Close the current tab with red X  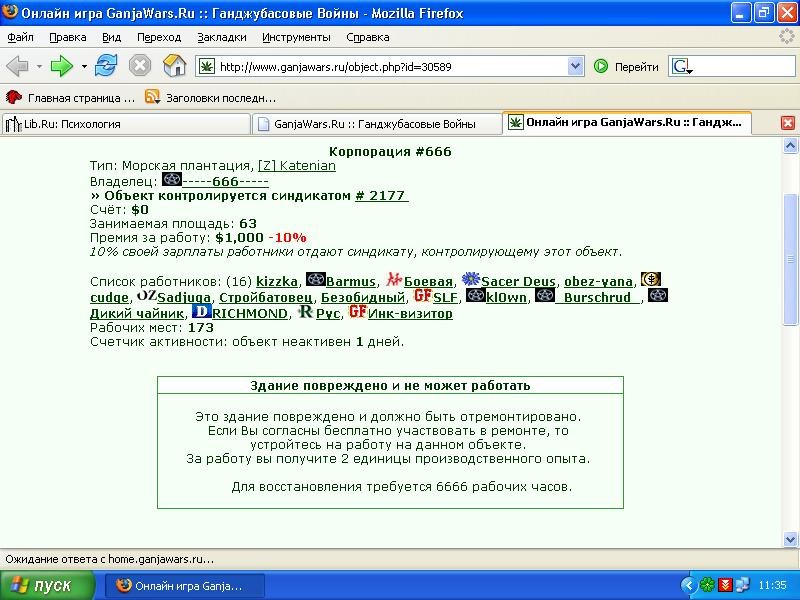pos(788,123)
